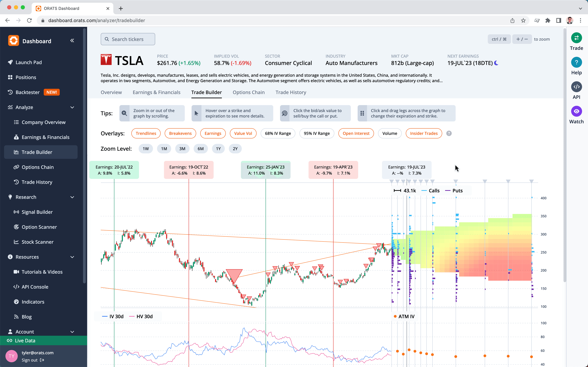The height and width of the screenshot is (367, 588).
Task: Open the Earnings & Financials tab
Action: (156, 92)
